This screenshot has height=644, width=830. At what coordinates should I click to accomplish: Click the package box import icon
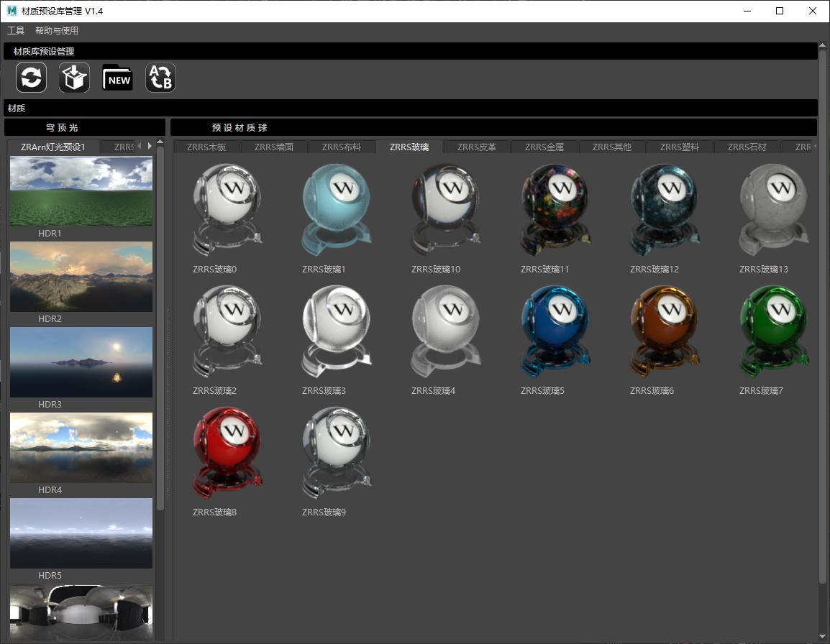[74, 78]
